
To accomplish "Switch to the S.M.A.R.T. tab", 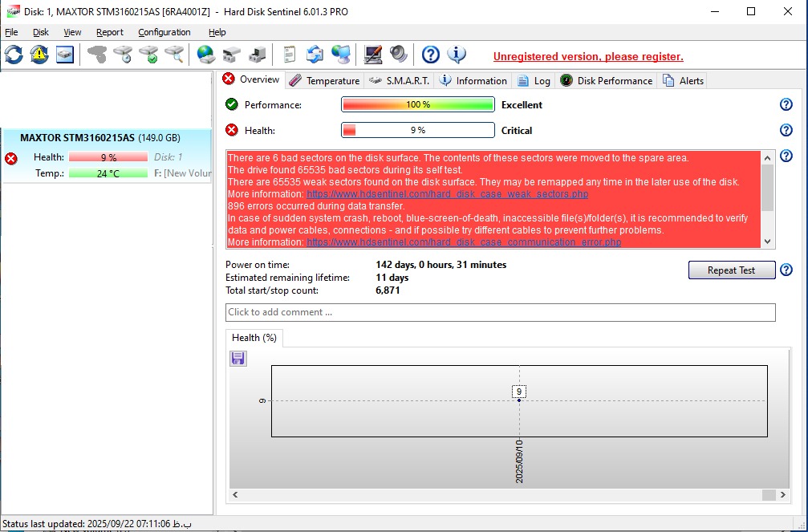I will (x=400, y=81).
